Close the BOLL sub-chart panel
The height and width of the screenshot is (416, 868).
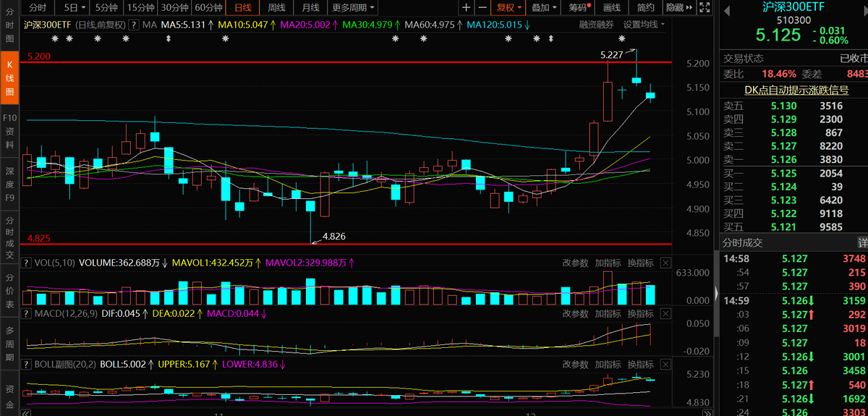click(x=665, y=365)
